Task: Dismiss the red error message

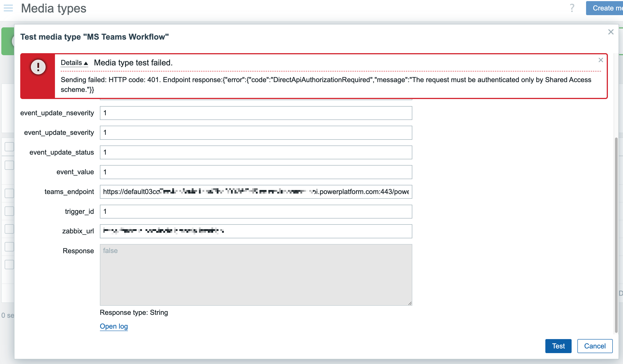Action: click(601, 60)
